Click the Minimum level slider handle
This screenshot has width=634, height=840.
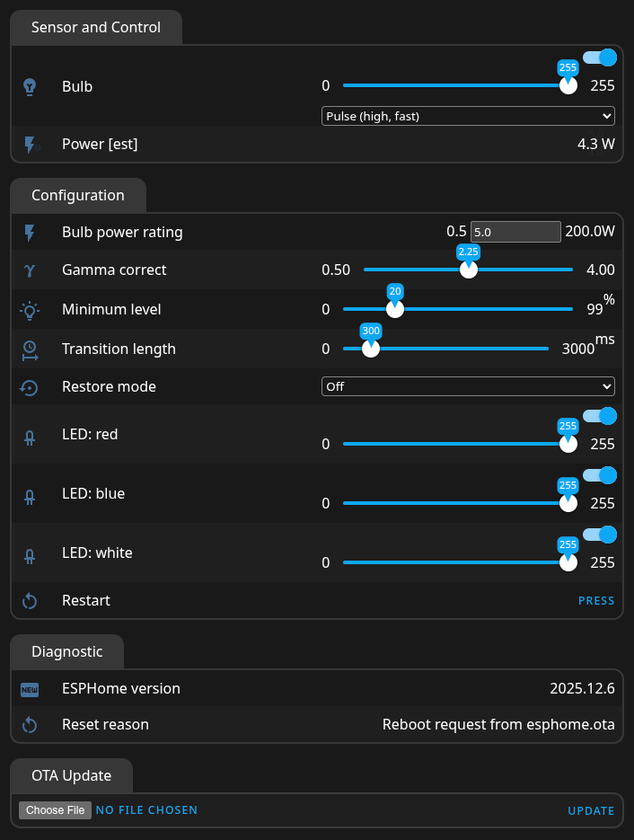coord(395,308)
